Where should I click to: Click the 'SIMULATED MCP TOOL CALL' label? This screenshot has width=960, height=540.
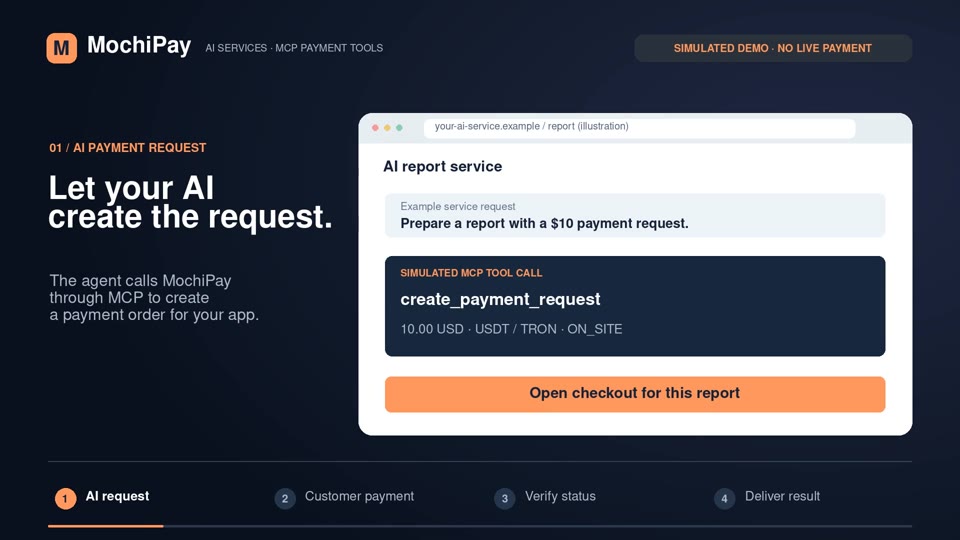click(x=471, y=273)
